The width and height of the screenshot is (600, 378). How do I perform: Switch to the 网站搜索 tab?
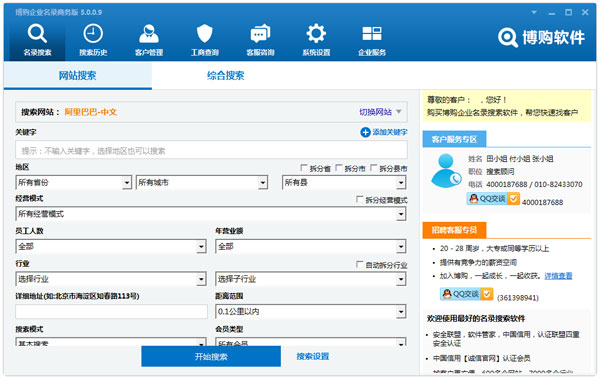pos(78,75)
